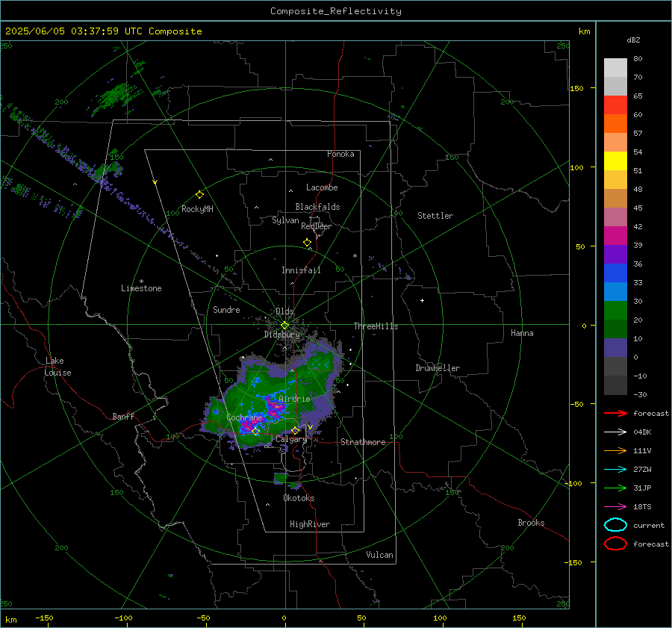Select the yellow diamond marker below RedDeer

[x=307, y=243]
